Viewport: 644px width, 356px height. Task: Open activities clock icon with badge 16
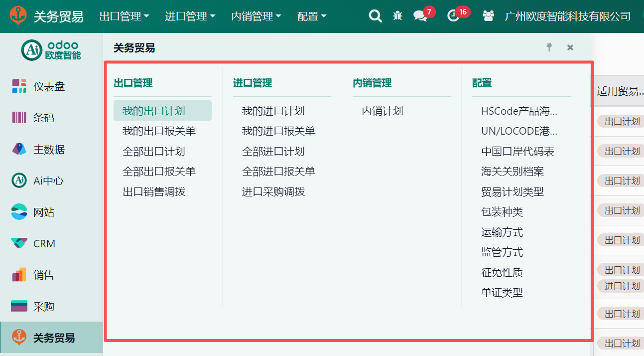(x=453, y=16)
